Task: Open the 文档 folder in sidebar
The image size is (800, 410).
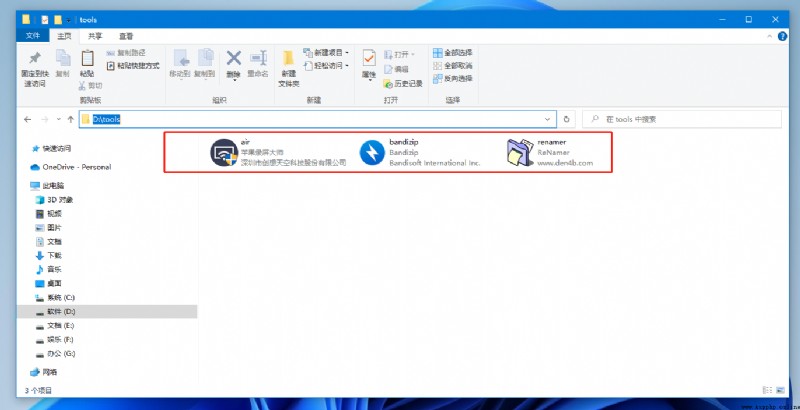Action: tap(48, 241)
